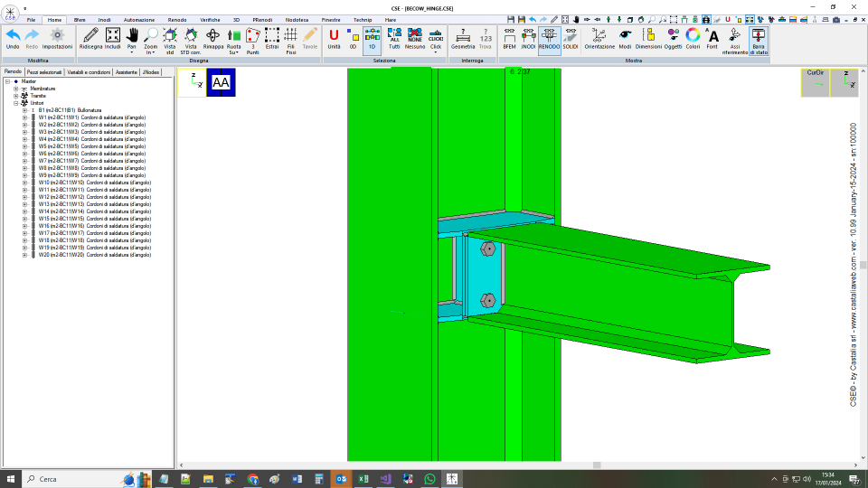Open the File menu
The width and height of the screenshot is (868, 488).
coord(31,20)
